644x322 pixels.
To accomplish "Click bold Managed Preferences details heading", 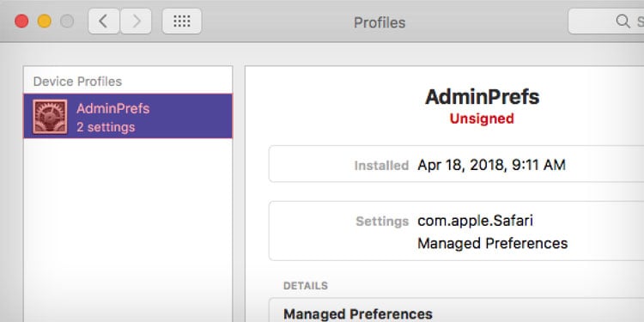I will (x=358, y=314).
